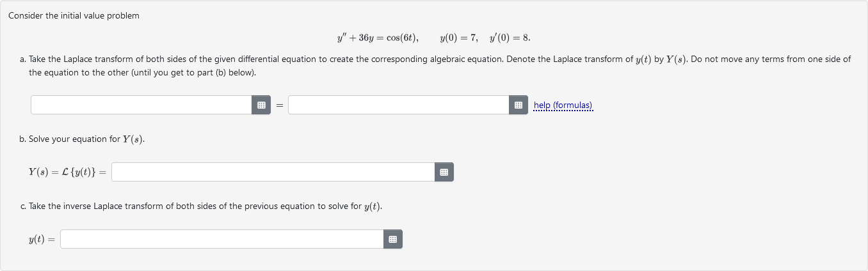868x271 pixels.
Task: Click the 'y(t) =' label in part c
Action: coord(42,240)
